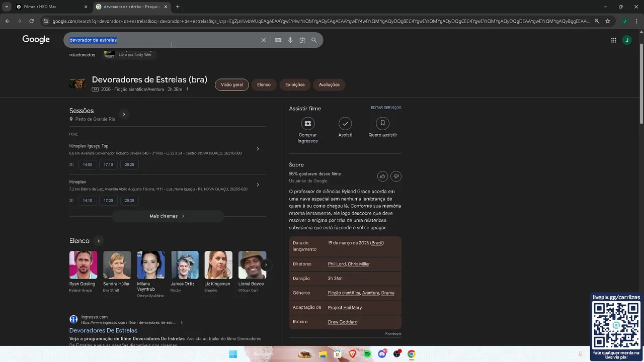
Task: Expand Kinoplex Iguaçu Top showtimes chevron
Action: point(258,149)
